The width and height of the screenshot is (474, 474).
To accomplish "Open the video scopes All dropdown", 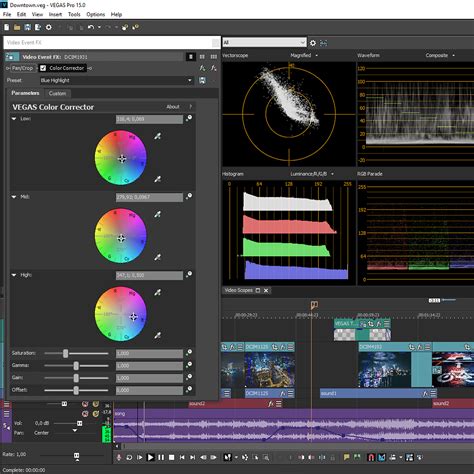I will coord(264,42).
